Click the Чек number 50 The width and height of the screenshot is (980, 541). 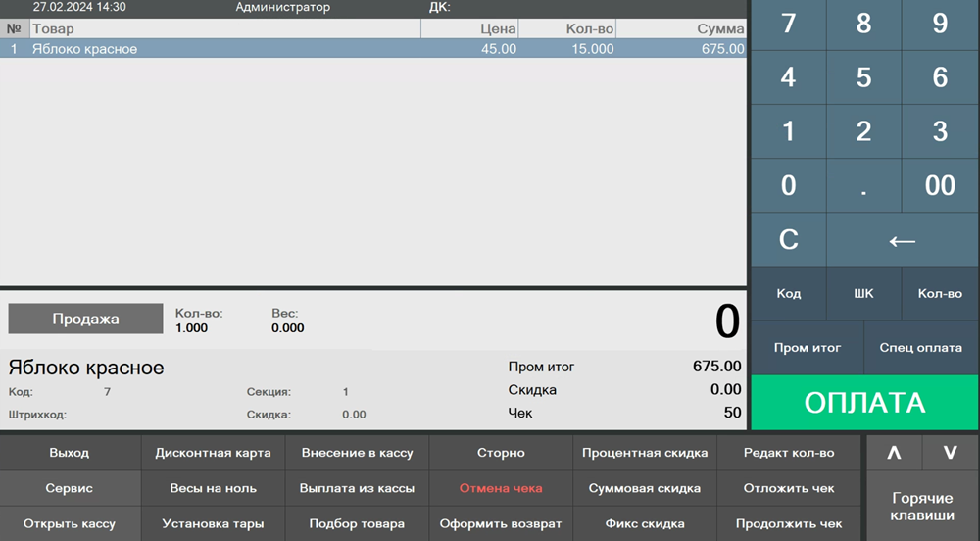[x=732, y=413]
